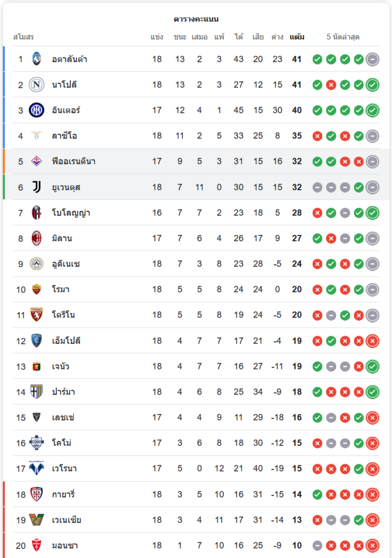Click the Venezia club crest icon
Viewport: 392px width, 558px height.
[36, 519]
